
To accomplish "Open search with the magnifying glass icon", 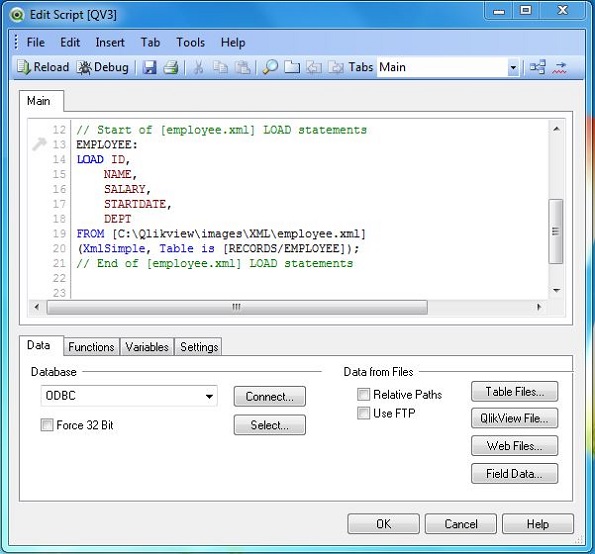I will click(270, 68).
